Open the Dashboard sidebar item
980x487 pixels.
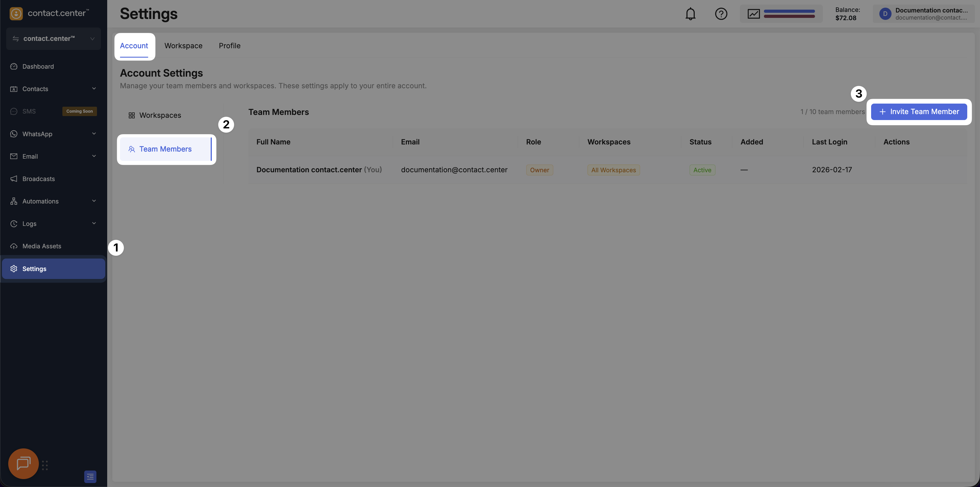(x=38, y=66)
